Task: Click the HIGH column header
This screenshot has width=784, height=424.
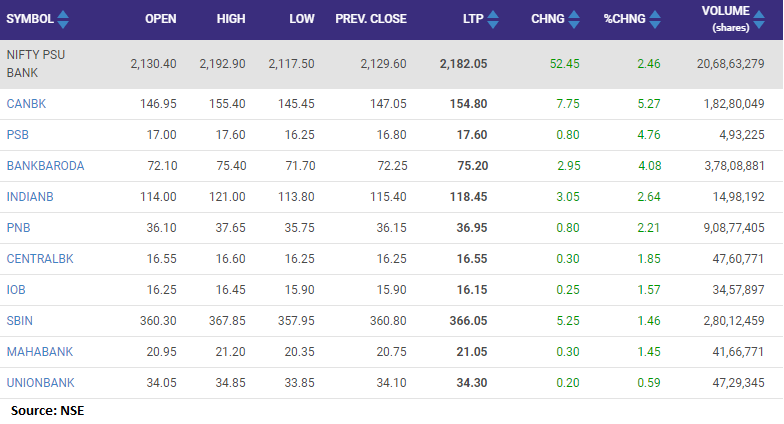Action: (x=231, y=19)
